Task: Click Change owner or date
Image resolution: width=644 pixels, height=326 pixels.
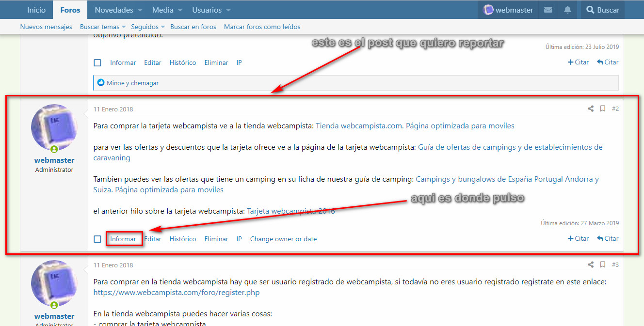Action: pyautogui.click(x=284, y=239)
